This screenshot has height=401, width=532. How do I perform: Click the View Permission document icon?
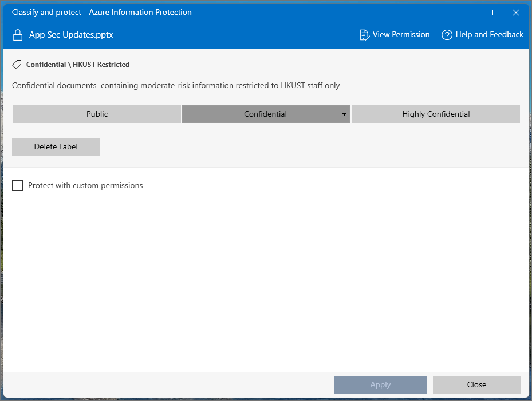coord(364,35)
